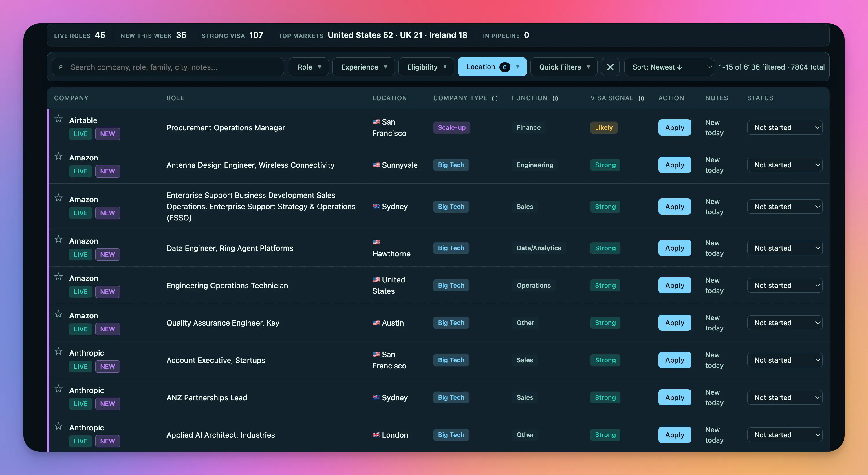Click the US flag above Hawthorne
Screen dimensions: 868x475
(x=376, y=242)
